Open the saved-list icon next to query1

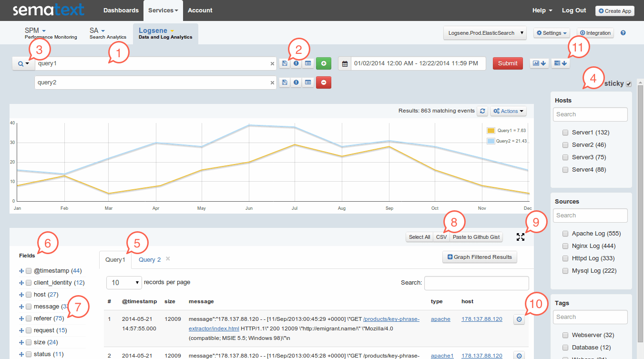[308, 63]
